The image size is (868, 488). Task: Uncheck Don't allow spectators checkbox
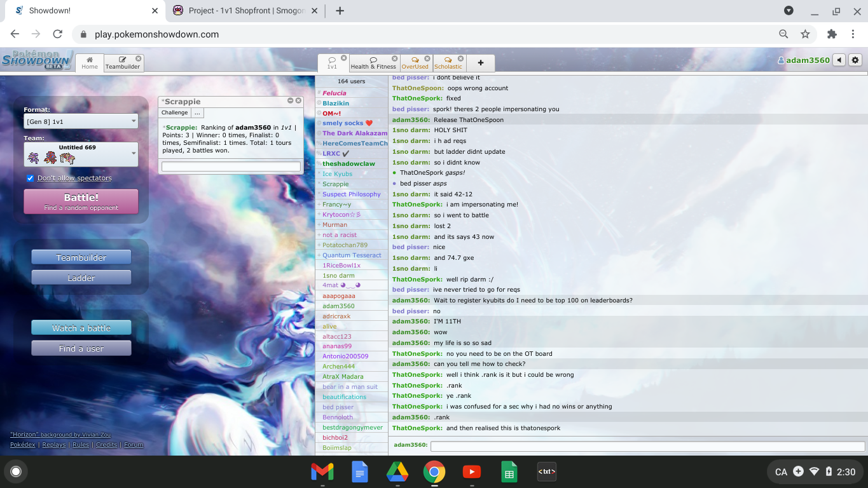(30, 179)
